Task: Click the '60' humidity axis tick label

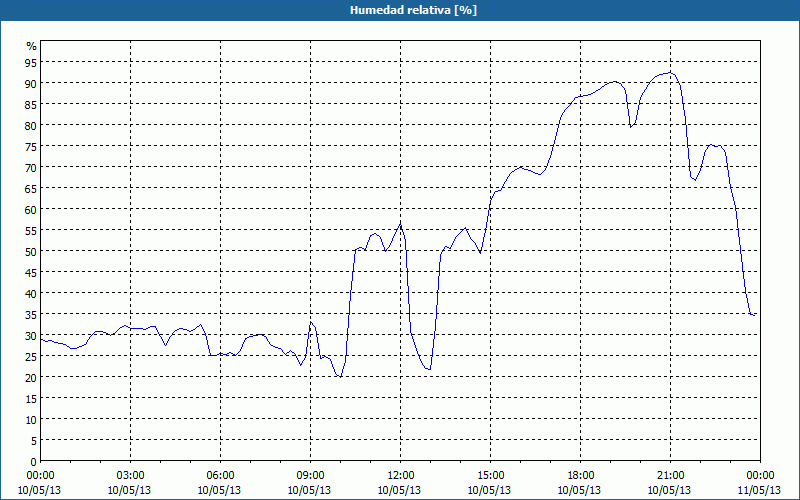Action: 31,209
